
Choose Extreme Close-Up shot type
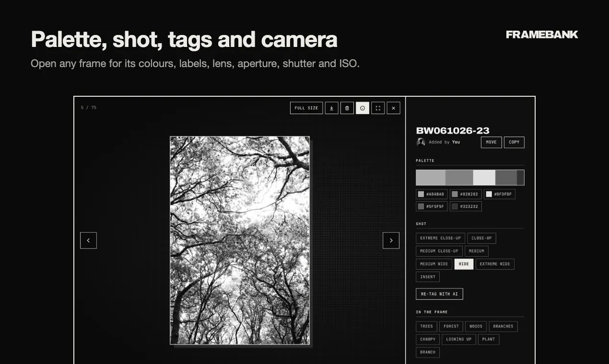coord(440,238)
